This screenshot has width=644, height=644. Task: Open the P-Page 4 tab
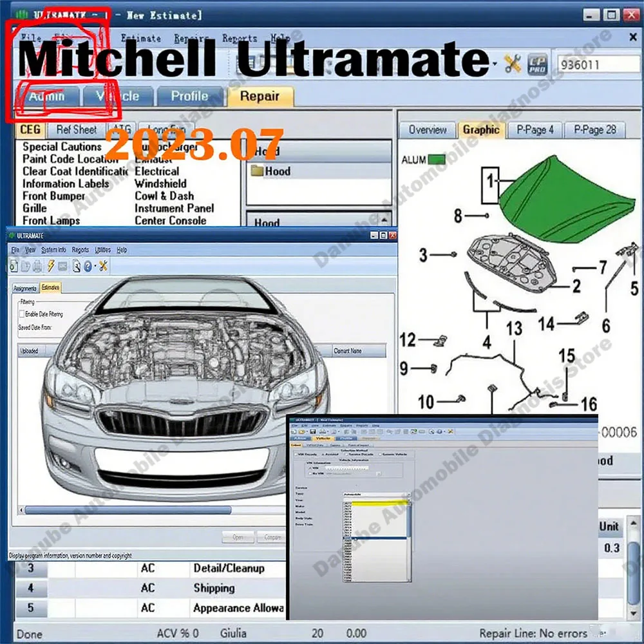535,130
